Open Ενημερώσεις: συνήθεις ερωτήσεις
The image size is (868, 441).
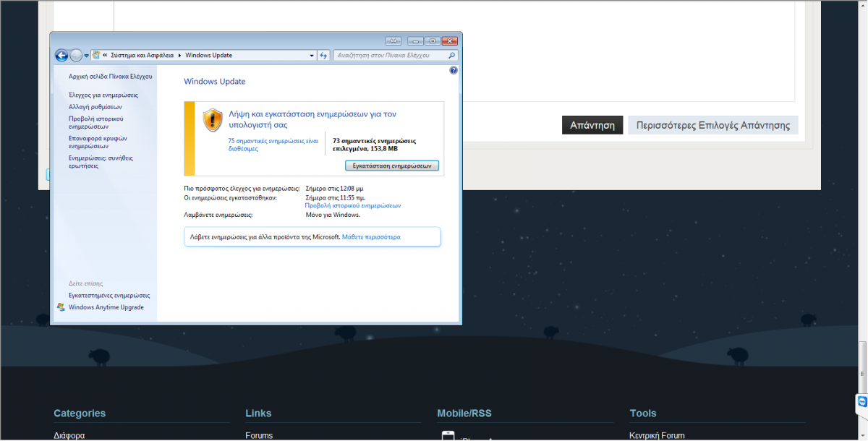(x=101, y=161)
